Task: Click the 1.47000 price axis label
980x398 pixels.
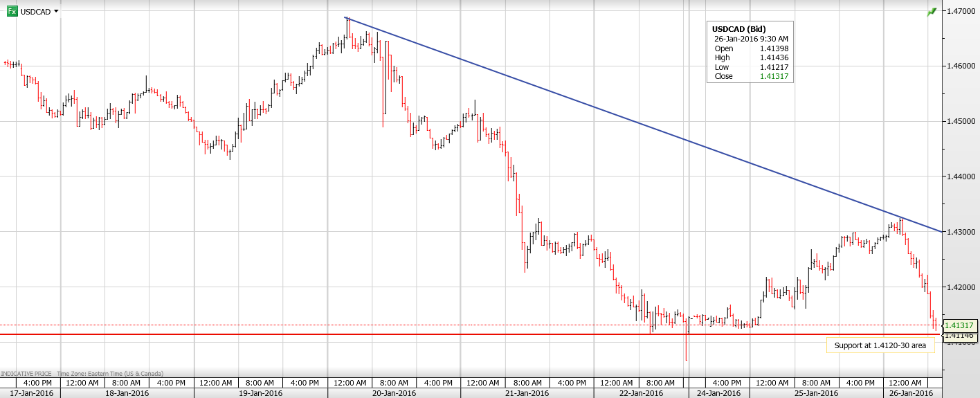Action: click(x=961, y=11)
